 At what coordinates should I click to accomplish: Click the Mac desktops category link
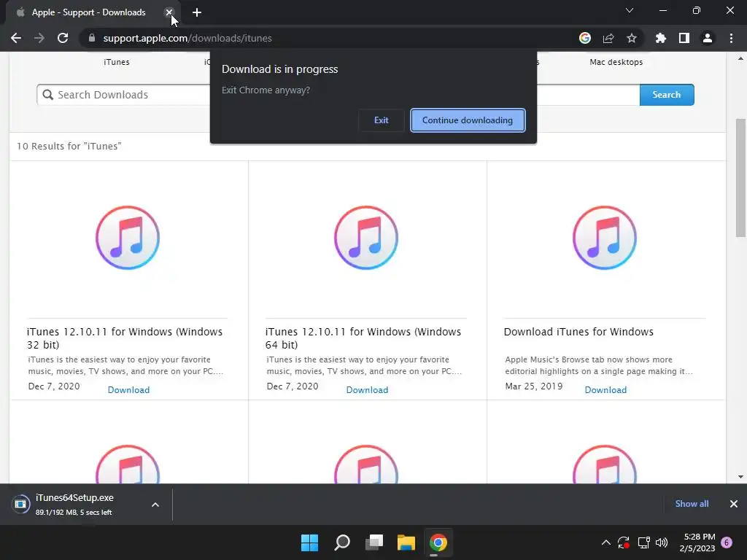[616, 62]
